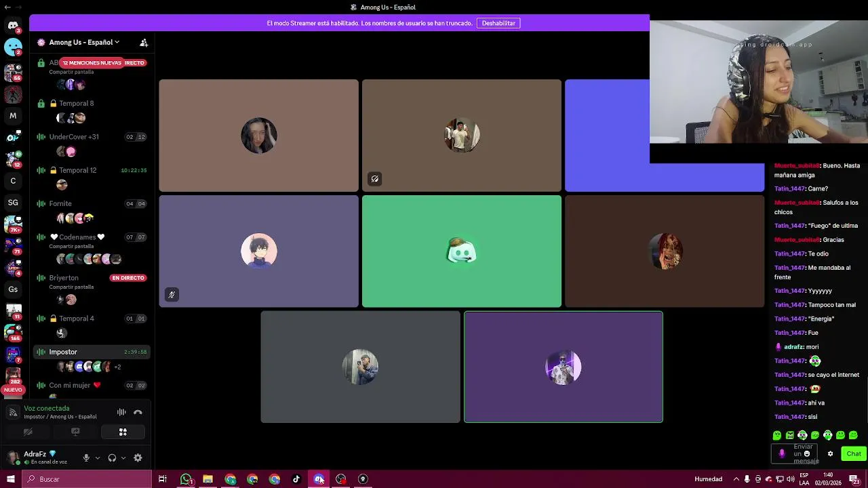Select the Impostor voice channel
The image size is (868, 488).
pos(92,352)
